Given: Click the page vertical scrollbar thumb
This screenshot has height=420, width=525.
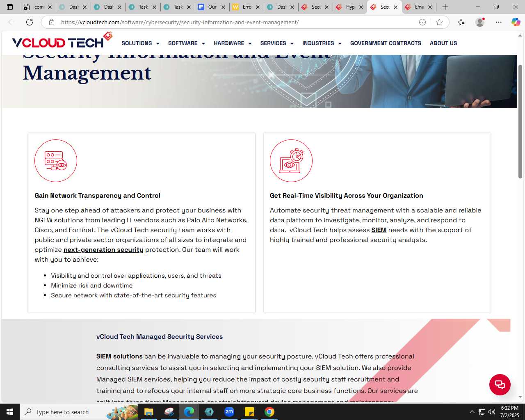Looking at the screenshot, I should point(520,121).
